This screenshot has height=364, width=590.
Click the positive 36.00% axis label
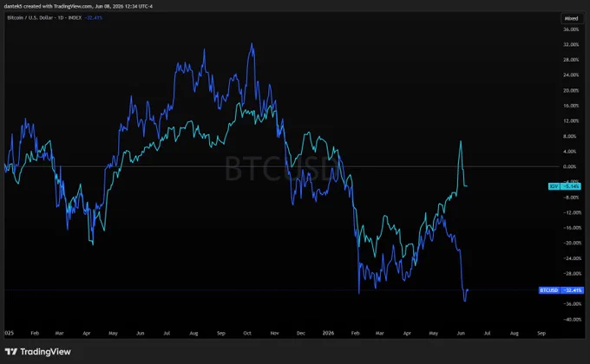[571, 29]
